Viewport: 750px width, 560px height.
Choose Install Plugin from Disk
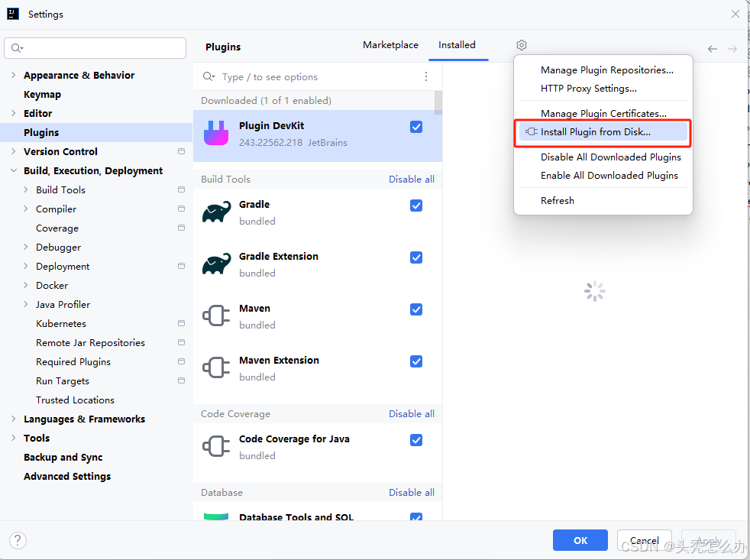coord(603,132)
